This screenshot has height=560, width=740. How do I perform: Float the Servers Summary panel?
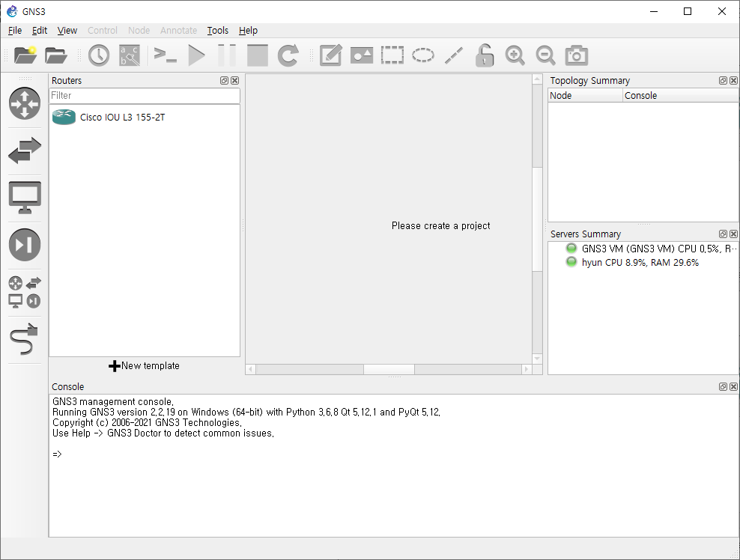[x=723, y=234]
